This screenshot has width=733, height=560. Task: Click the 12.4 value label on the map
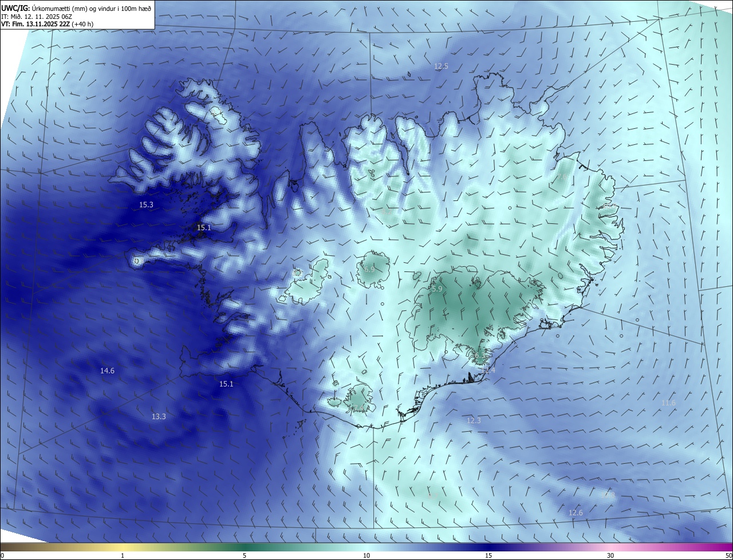click(488, 370)
